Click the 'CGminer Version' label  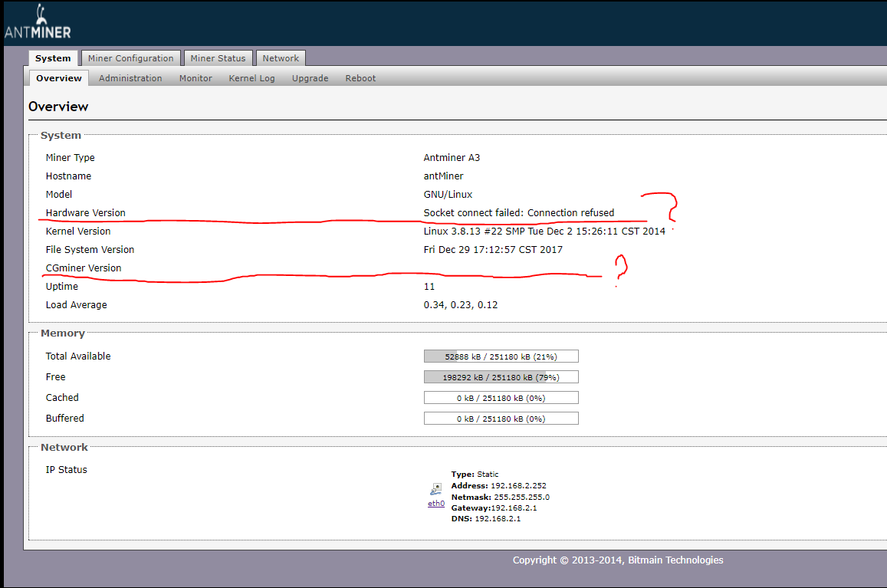pos(84,268)
